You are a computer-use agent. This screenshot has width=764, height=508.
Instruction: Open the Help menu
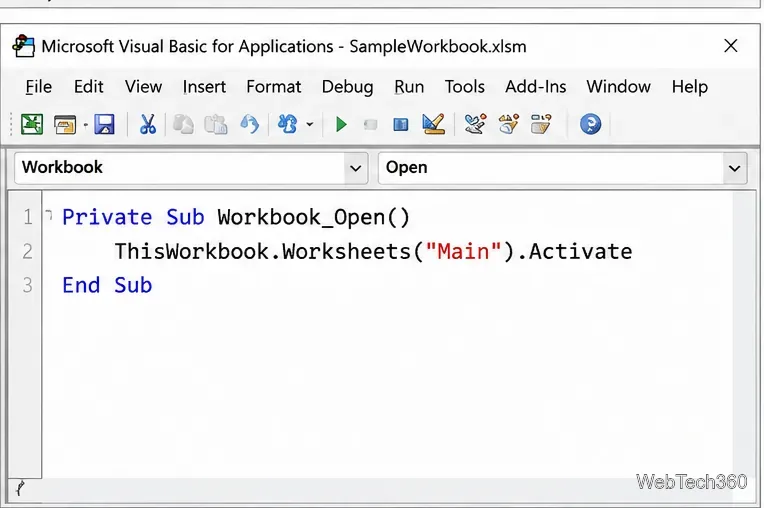689,87
